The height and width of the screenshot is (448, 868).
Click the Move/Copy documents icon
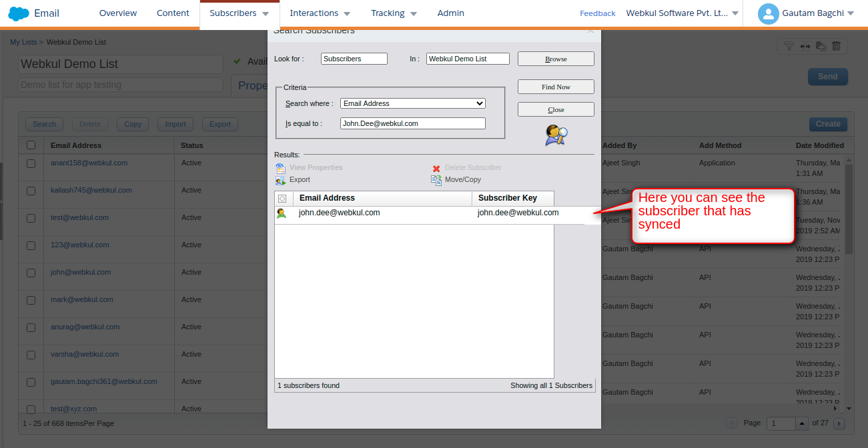click(x=436, y=180)
